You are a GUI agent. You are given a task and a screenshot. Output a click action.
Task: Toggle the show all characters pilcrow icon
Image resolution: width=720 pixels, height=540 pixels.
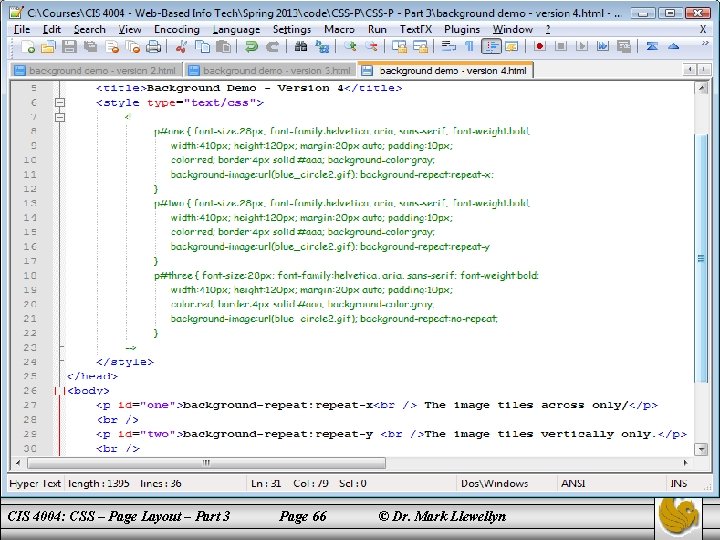(468, 47)
